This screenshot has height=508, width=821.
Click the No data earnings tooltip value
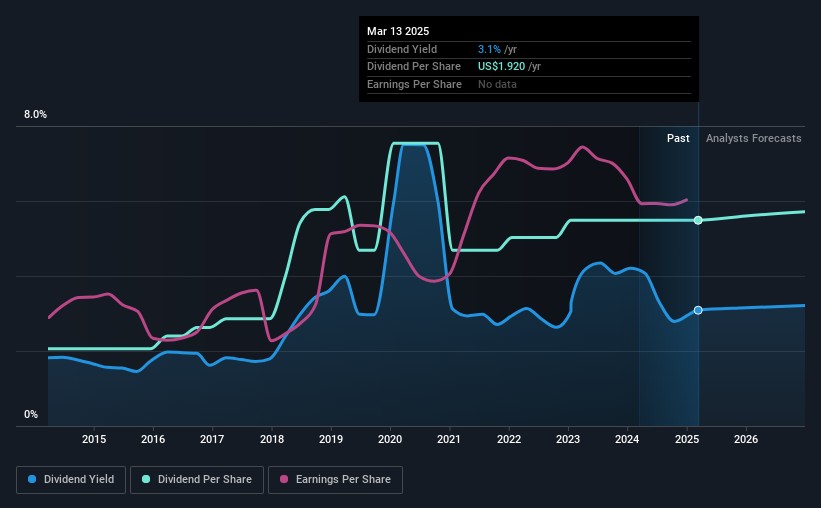tap(498, 85)
